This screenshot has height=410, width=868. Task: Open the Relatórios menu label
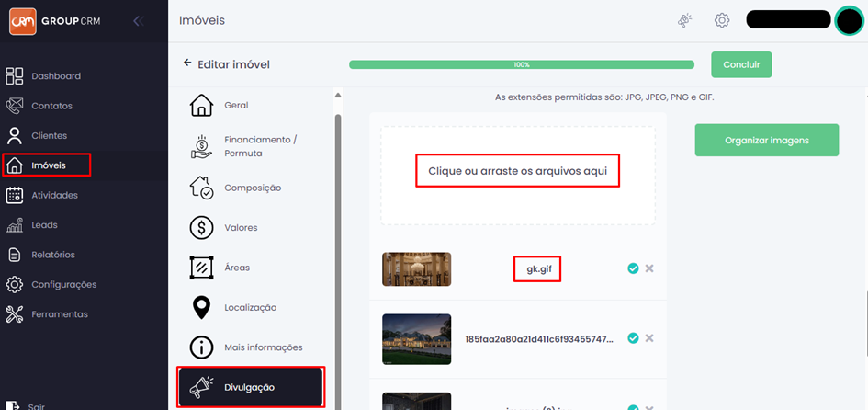53,255
